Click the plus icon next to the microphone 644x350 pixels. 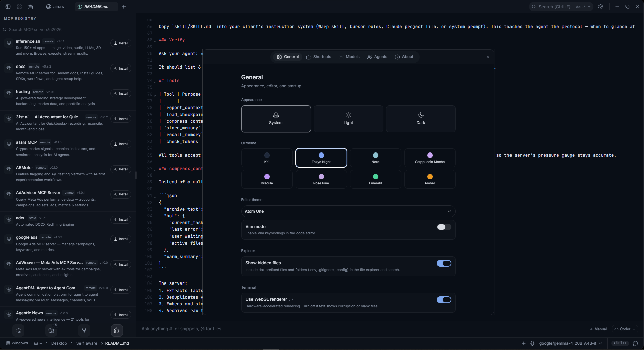pyautogui.click(x=524, y=343)
